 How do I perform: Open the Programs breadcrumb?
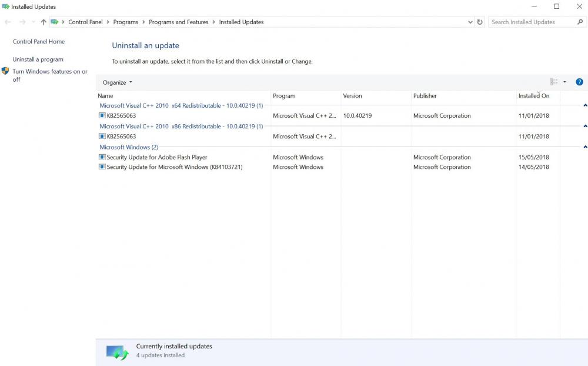[x=126, y=22]
